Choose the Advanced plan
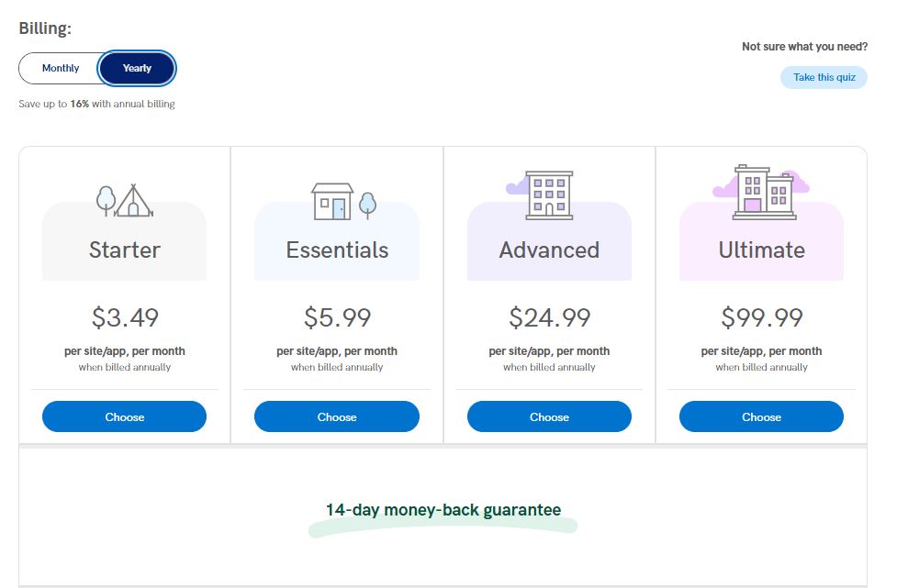 pos(549,416)
